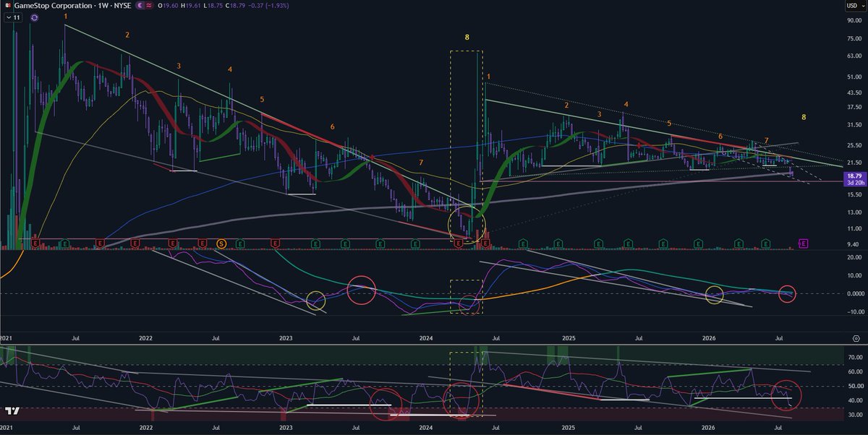Screen dimensions: 868x435
Task: Click the 63.00 price axis label
Action: [x=853, y=56]
